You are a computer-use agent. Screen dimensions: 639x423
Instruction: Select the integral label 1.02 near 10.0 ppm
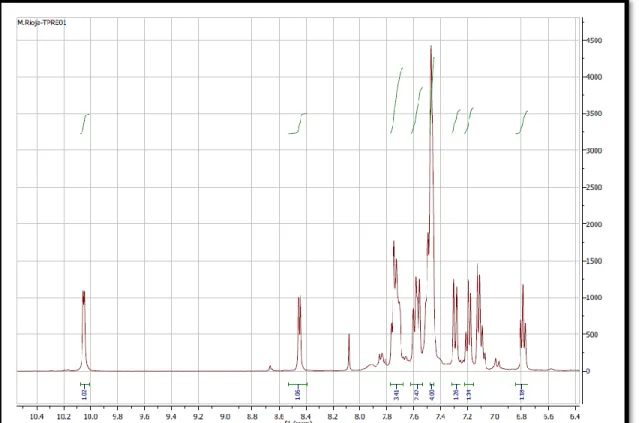coord(84,394)
